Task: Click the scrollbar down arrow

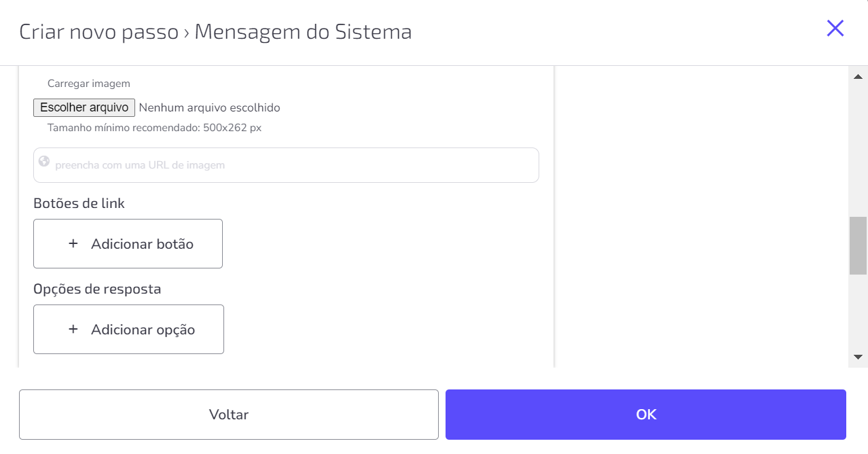Action: coord(858,357)
